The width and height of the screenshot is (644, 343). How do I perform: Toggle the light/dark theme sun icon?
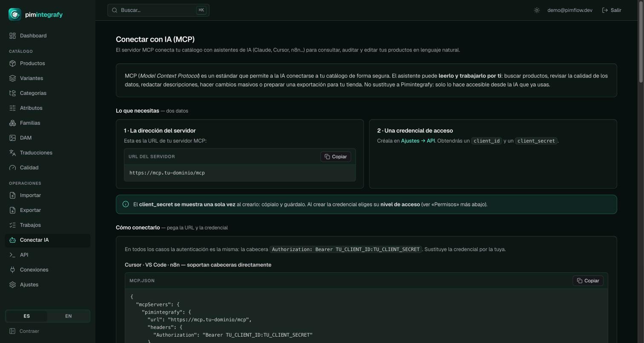537,10
